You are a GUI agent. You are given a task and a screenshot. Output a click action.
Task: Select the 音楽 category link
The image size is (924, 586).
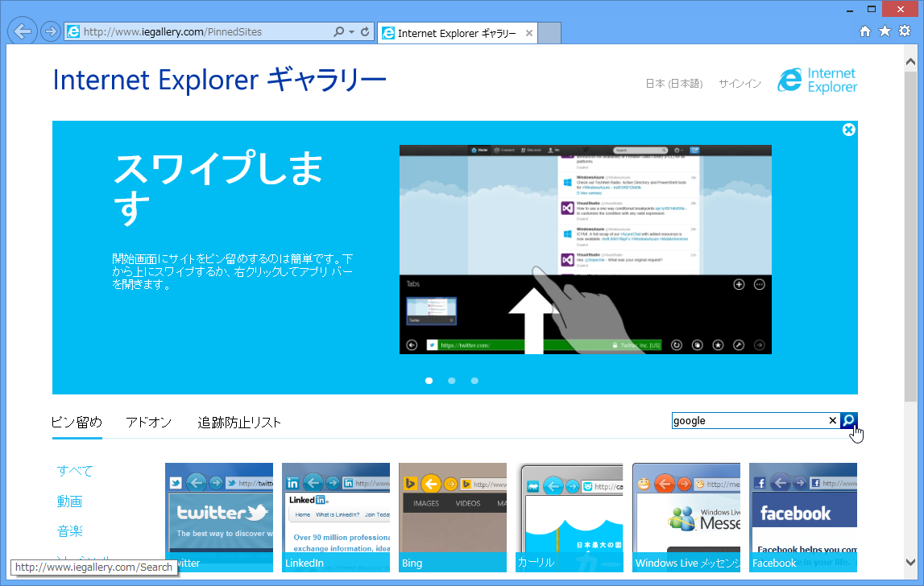point(69,531)
